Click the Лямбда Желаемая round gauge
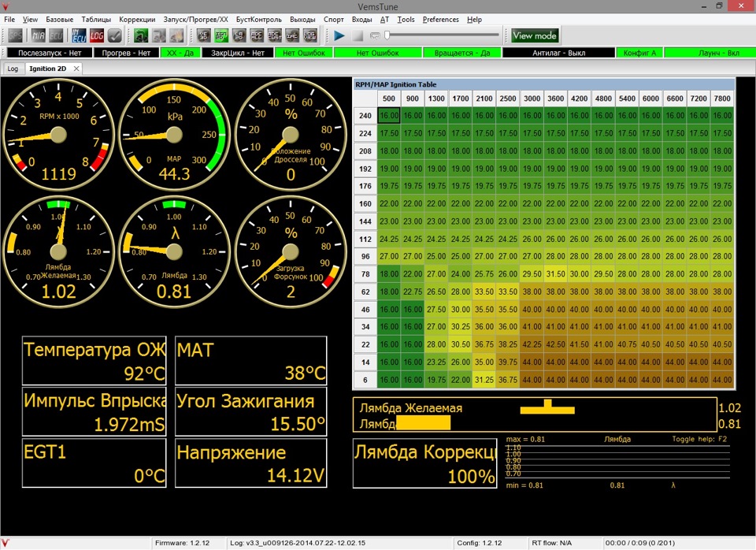The image size is (756, 550). coord(58,251)
